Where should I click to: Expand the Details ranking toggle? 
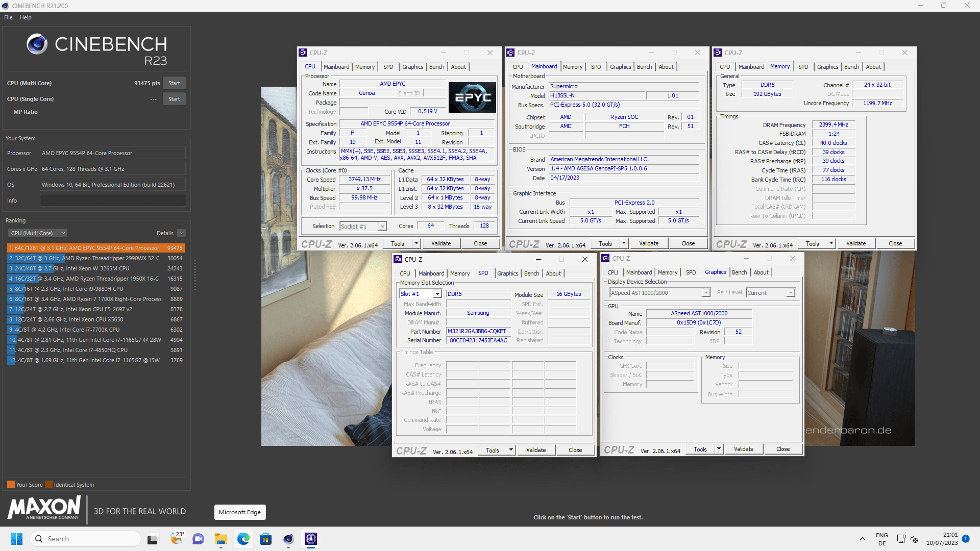point(181,233)
